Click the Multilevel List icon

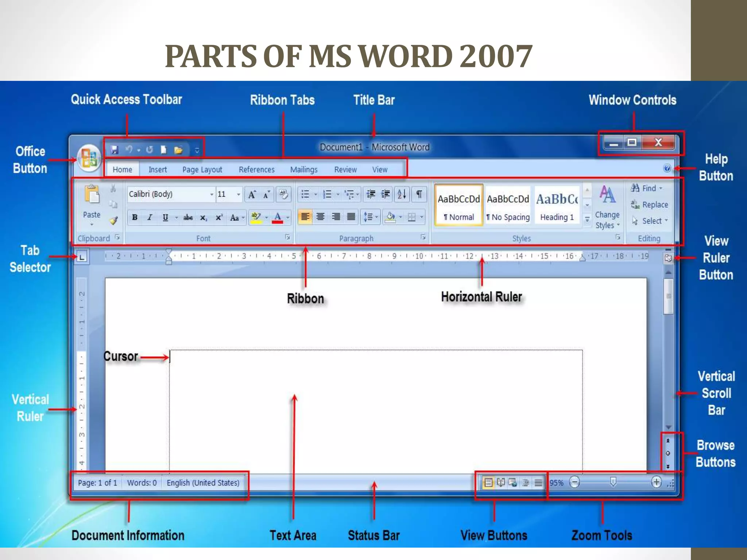click(349, 194)
